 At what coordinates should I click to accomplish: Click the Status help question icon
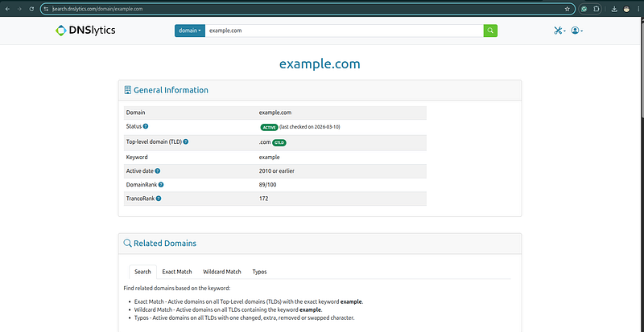[146, 126]
